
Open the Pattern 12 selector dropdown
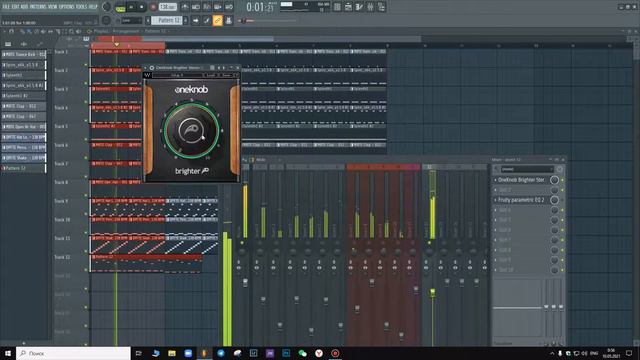[x=167, y=20]
